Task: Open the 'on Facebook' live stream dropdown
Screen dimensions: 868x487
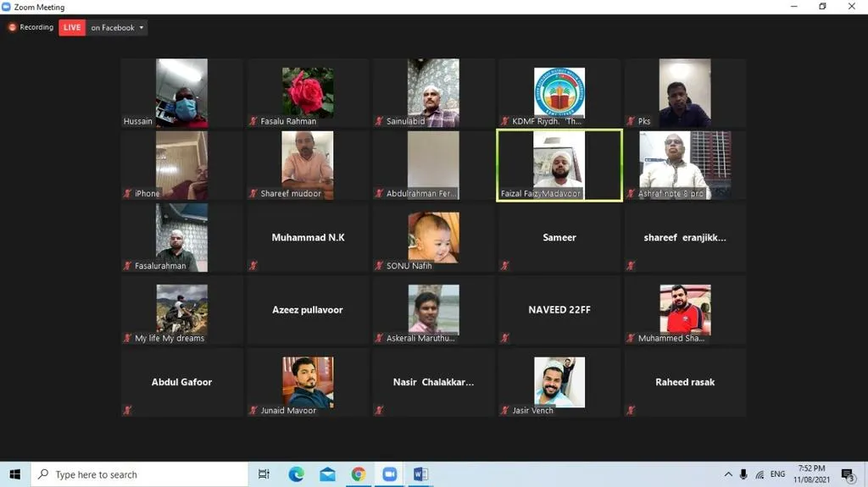Action: (x=117, y=27)
